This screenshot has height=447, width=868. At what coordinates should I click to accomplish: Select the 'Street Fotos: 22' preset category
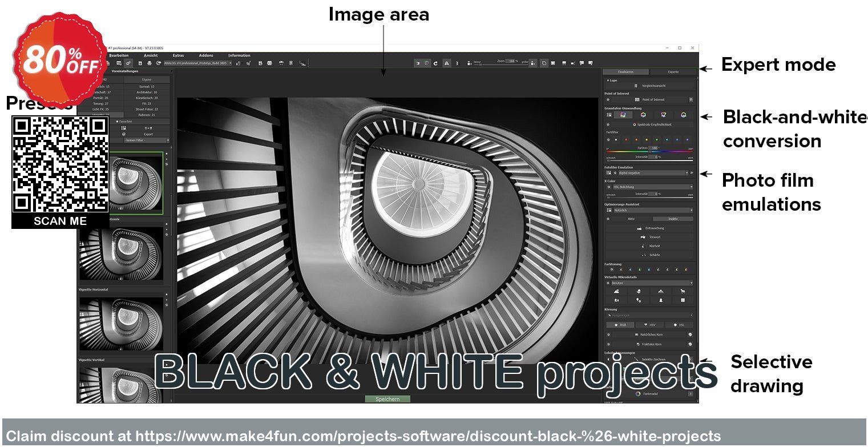pyautogui.click(x=147, y=109)
